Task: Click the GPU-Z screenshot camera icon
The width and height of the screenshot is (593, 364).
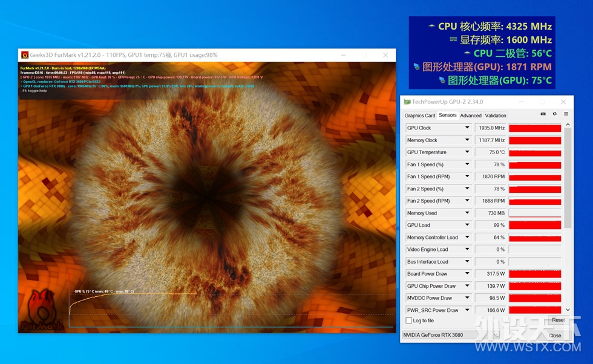Action: point(543,114)
